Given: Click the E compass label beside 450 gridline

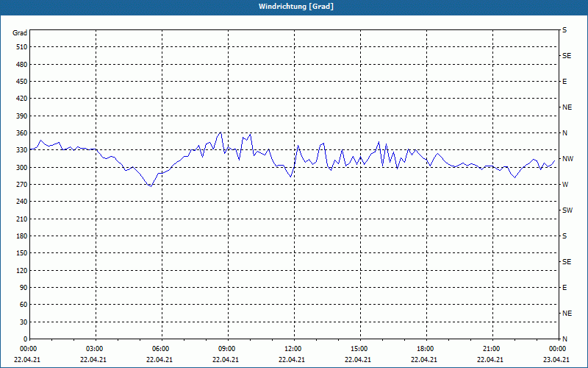Looking at the screenshot, I should click(564, 82).
